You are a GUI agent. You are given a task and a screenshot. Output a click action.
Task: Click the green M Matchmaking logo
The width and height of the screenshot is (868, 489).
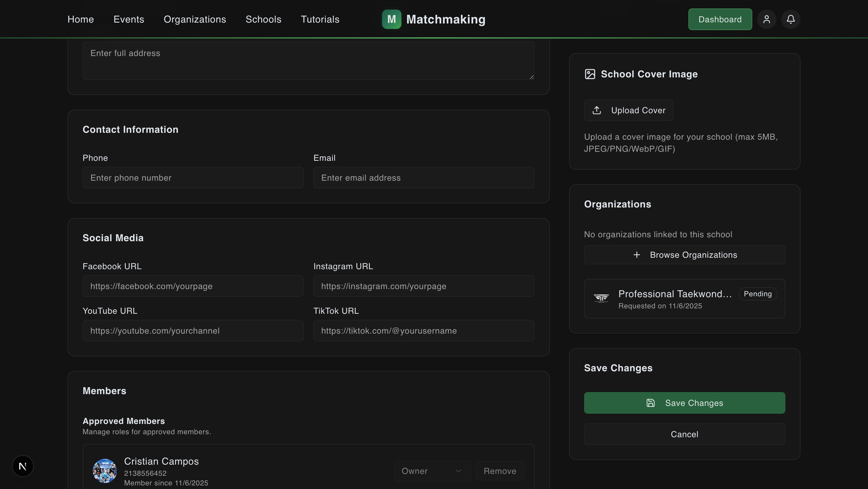click(x=392, y=19)
